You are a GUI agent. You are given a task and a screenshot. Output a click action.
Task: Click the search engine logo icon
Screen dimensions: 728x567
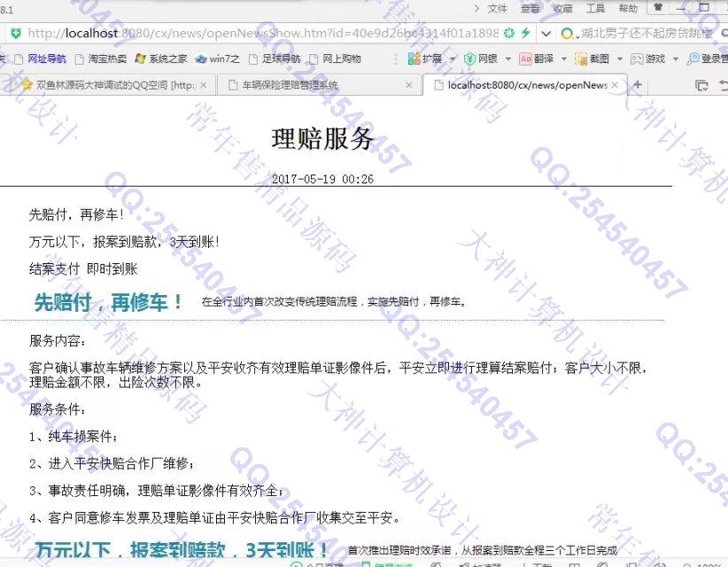pyautogui.click(x=567, y=34)
